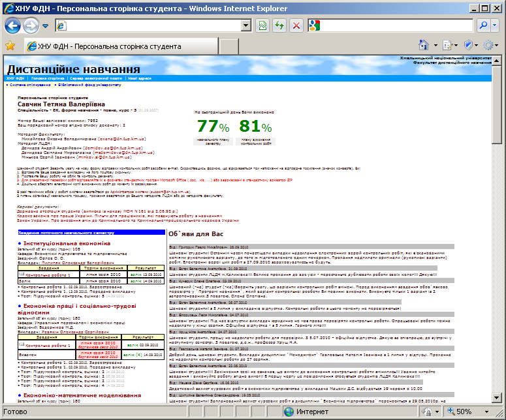Viewport: 506px width, 420px height.
Task: Toggle the Compatibility View broken-page icon
Action: click(x=262, y=25)
